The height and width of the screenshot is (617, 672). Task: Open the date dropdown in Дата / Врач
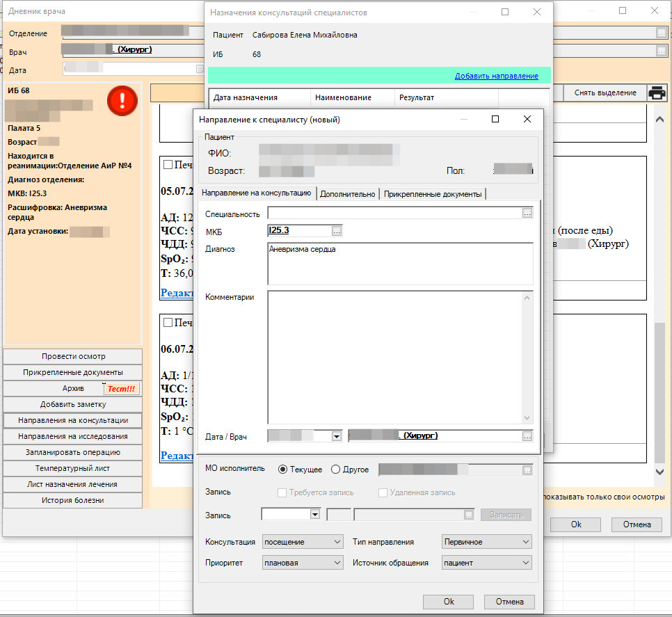[x=337, y=436]
